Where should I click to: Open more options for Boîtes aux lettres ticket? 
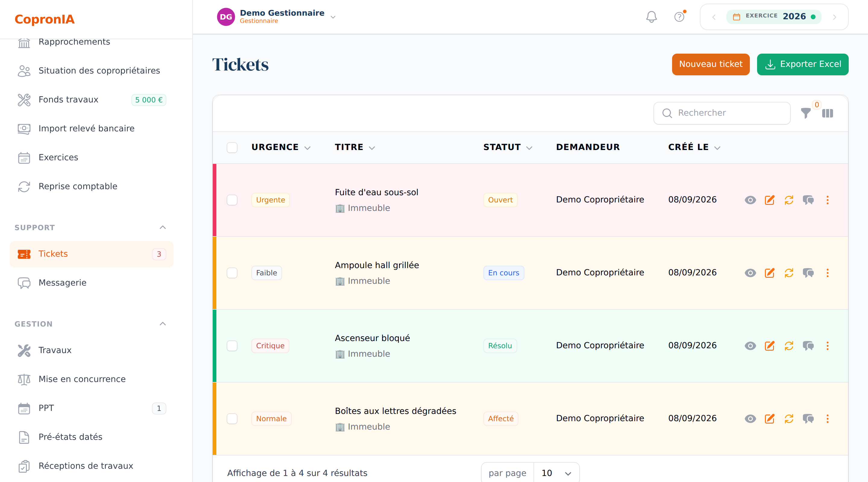tap(828, 419)
